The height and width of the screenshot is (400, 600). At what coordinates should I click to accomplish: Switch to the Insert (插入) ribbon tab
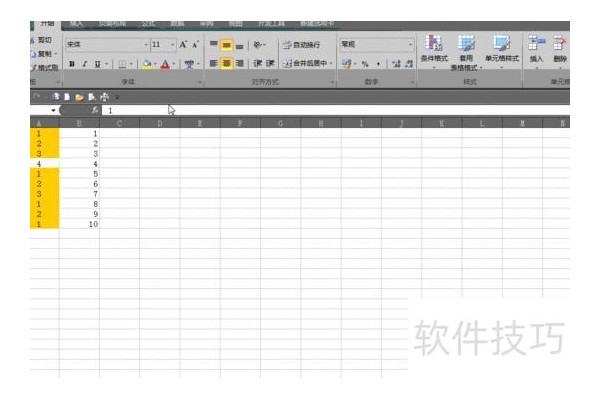pyautogui.click(x=76, y=24)
